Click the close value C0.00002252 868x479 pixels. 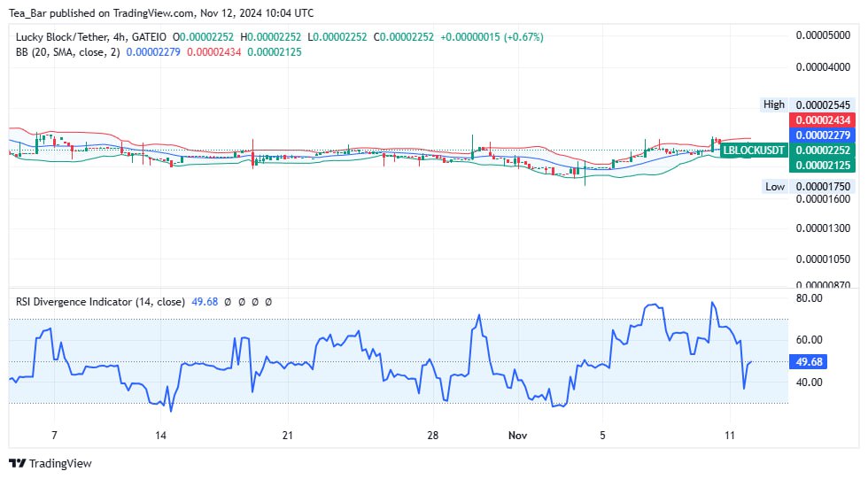click(x=404, y=37)
